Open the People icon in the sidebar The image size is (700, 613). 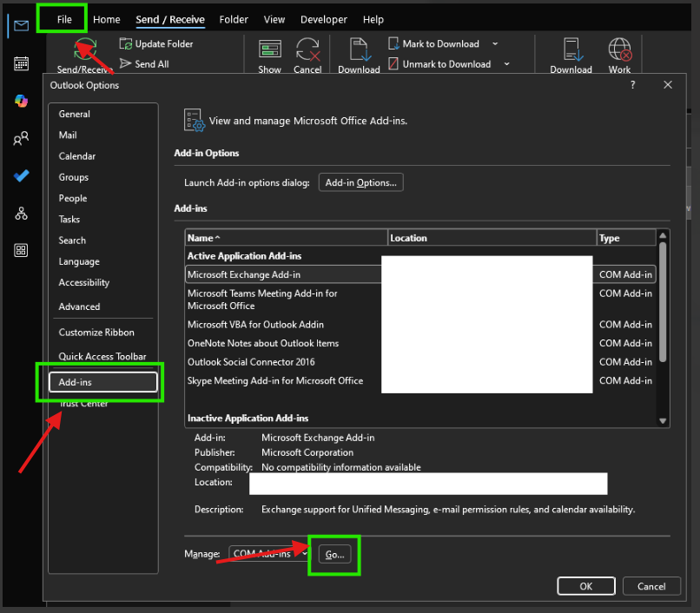tap(21, 138)
